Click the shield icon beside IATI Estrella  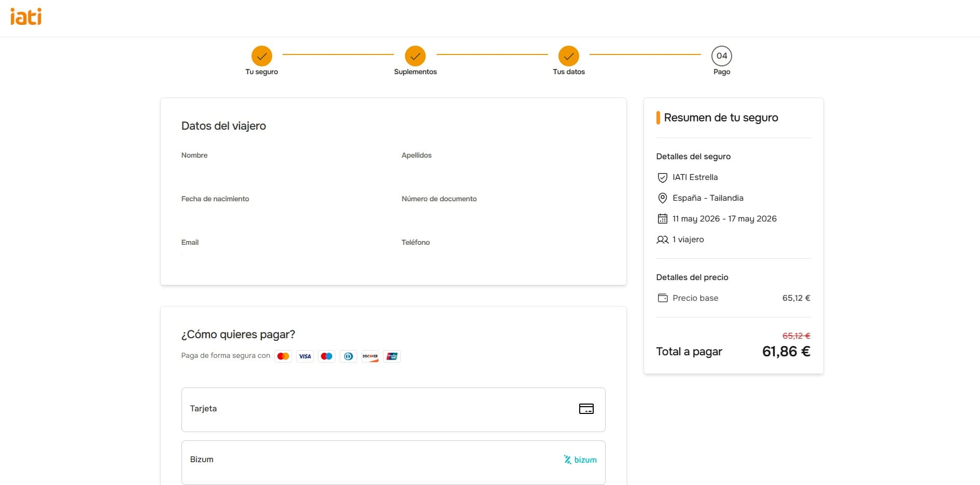(x=662, y=177)
